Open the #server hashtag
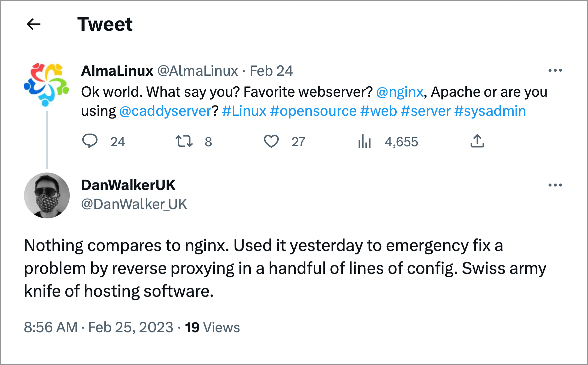Viewport: 588px width, 365px height. tap(426, 111)
